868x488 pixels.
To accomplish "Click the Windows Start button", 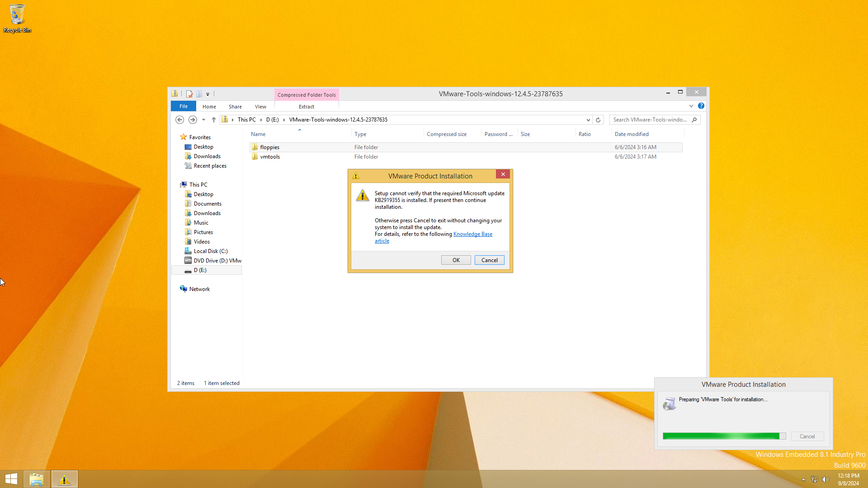I will click(x=11, y=479).
